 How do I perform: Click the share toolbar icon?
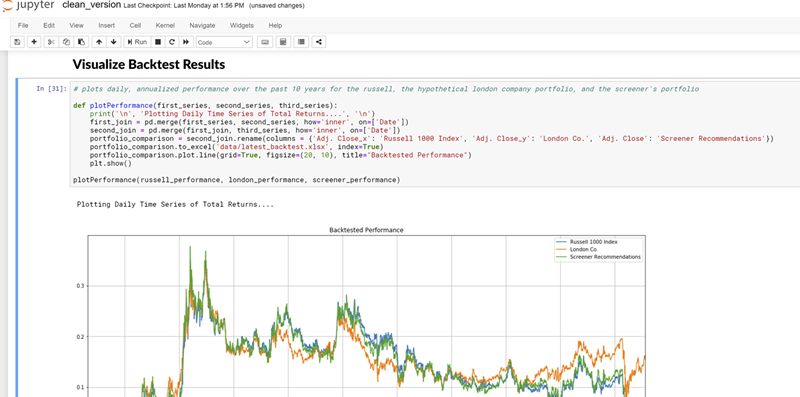319,42
